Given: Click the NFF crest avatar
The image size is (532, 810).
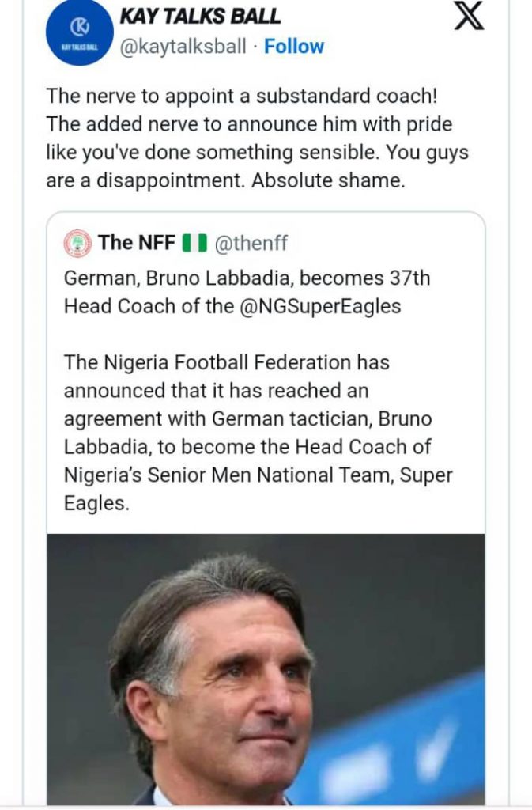Looking at the screenshot, I should pos(77,243).
